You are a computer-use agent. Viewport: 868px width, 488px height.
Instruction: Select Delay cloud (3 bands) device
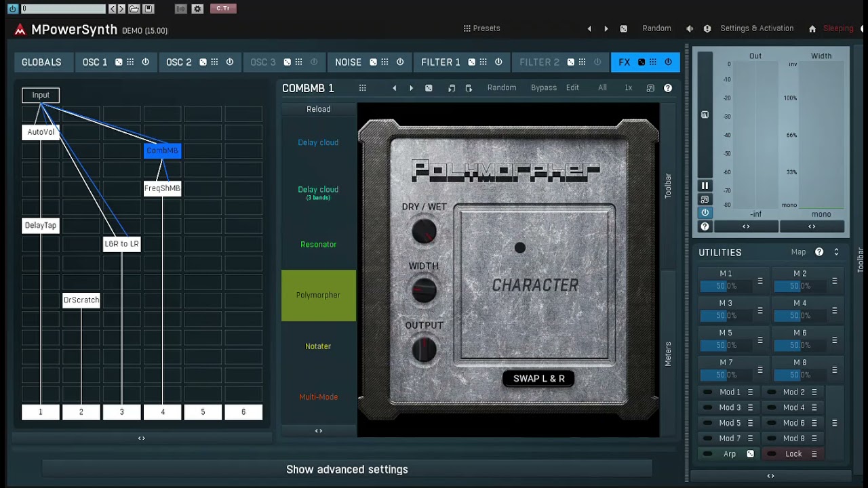(x=318, y=193)
